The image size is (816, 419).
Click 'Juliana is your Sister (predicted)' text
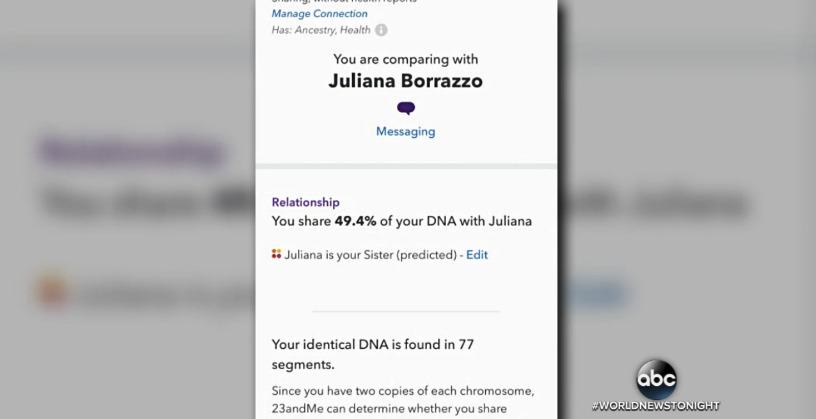click(x=371, y=255)
